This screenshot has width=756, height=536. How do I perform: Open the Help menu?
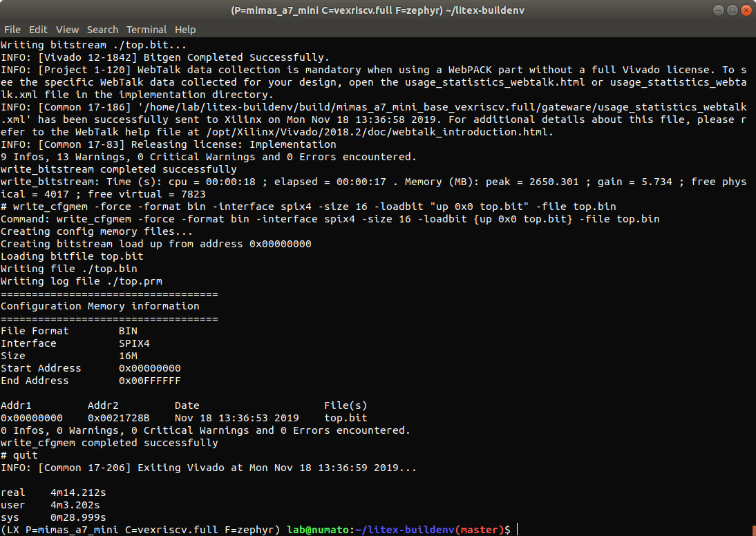click(x=185, y=30)
